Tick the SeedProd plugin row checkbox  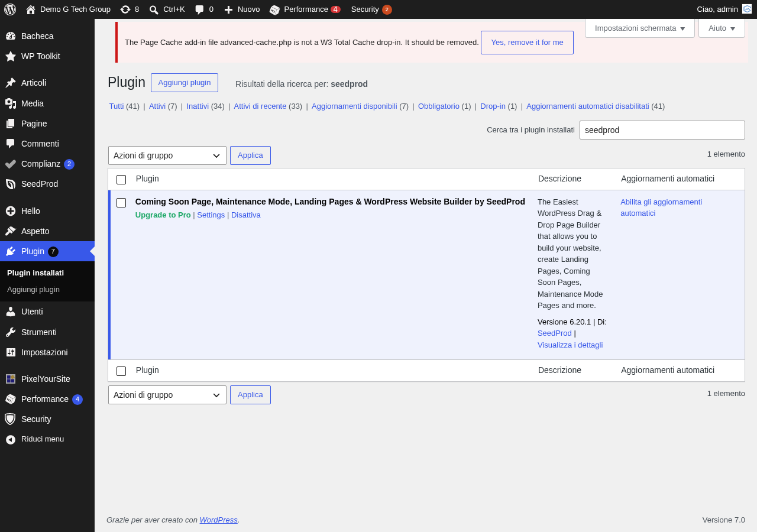click(x=121, y=203)
